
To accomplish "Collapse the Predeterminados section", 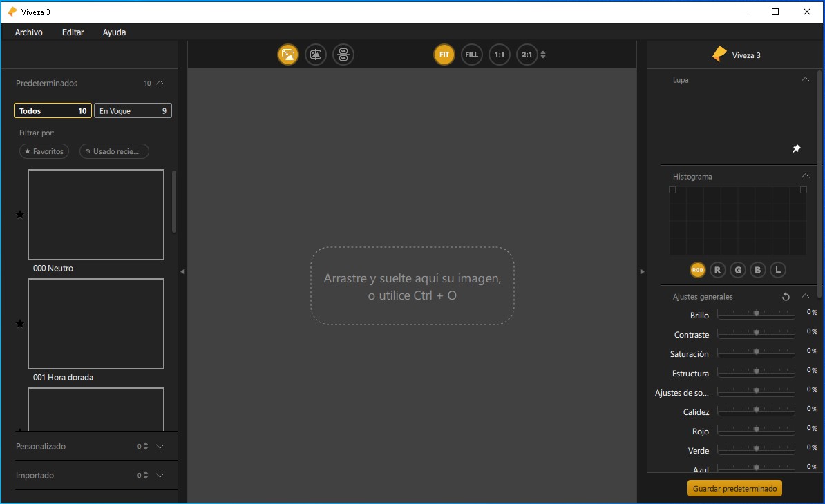I will [160, 83].
